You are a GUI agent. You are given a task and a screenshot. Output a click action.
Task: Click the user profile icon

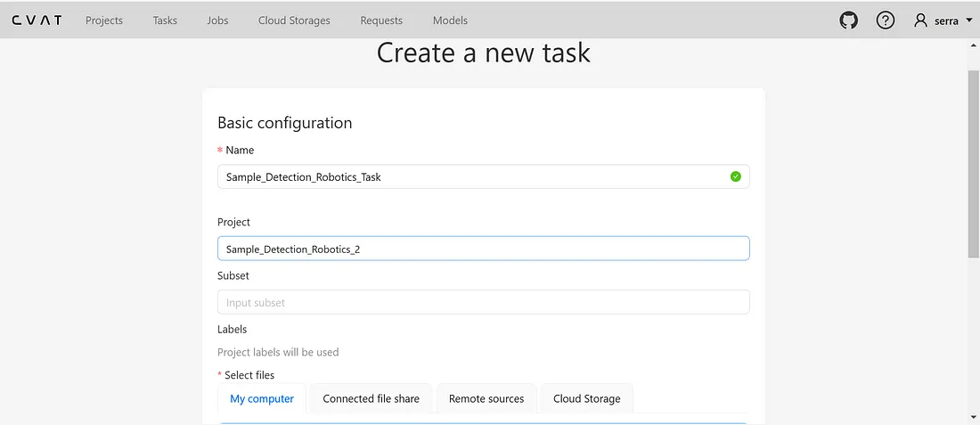click(x=921, y=20)
